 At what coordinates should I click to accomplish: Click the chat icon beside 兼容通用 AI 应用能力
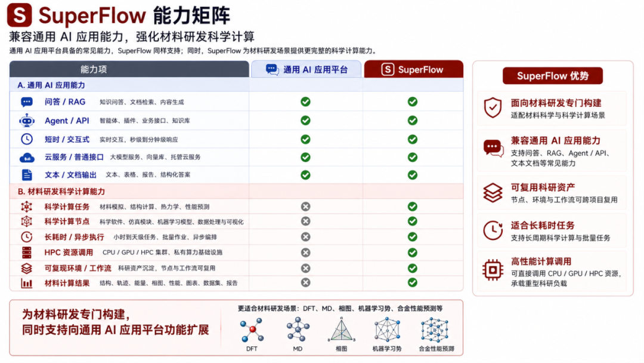point(493,149)
